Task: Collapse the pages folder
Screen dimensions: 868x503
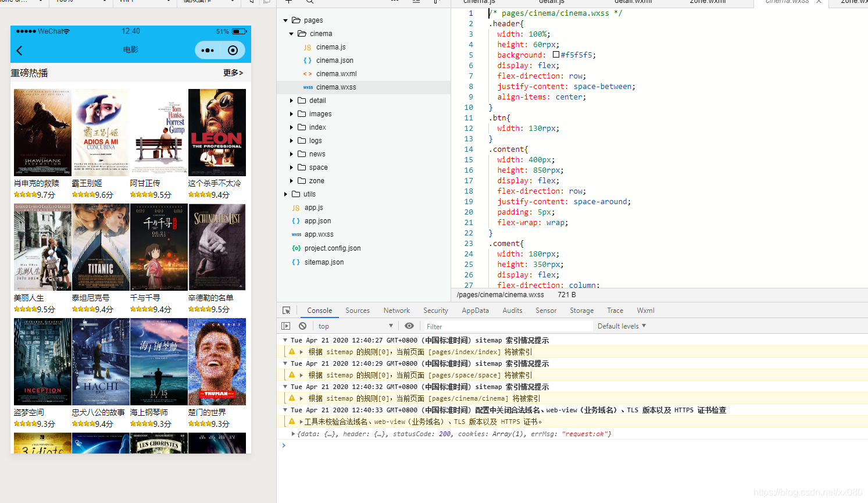Action: pos(285,20)
